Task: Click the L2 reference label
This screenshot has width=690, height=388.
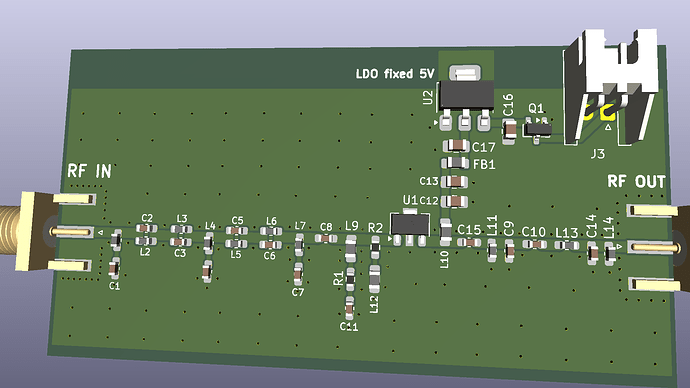Action: (145, 252)
